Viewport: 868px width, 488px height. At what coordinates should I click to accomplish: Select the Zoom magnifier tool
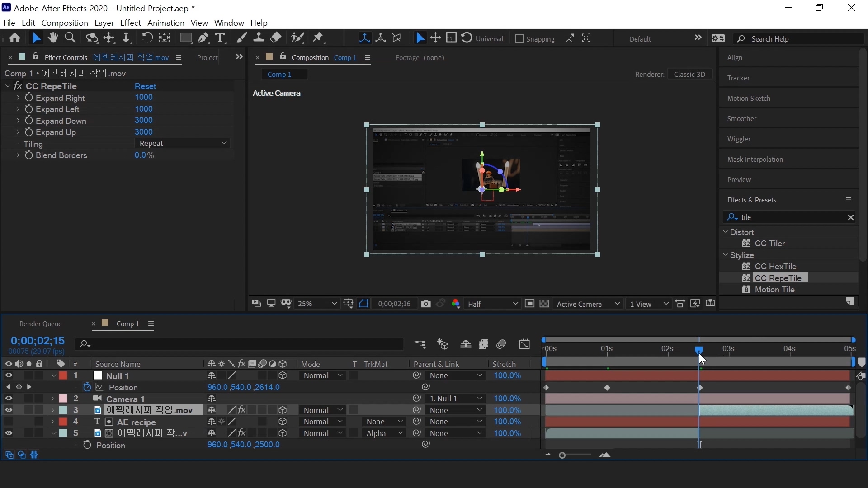[70, 38]
